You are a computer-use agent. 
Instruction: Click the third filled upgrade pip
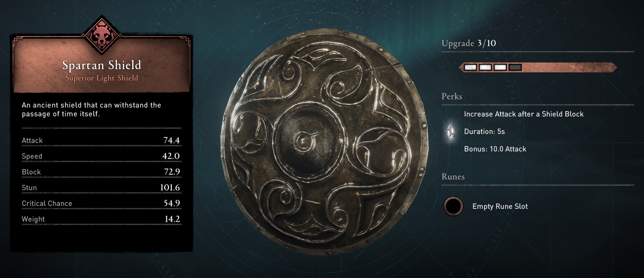coord(500,67)
